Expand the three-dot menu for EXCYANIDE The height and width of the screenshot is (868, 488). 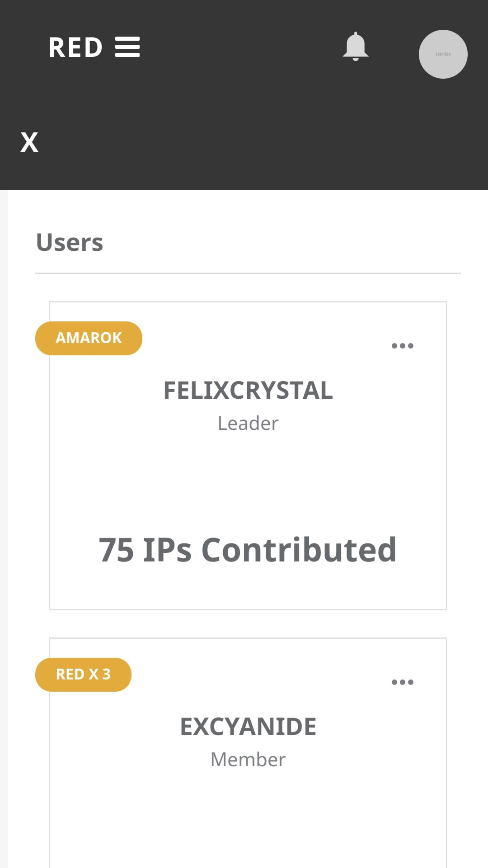402,682
